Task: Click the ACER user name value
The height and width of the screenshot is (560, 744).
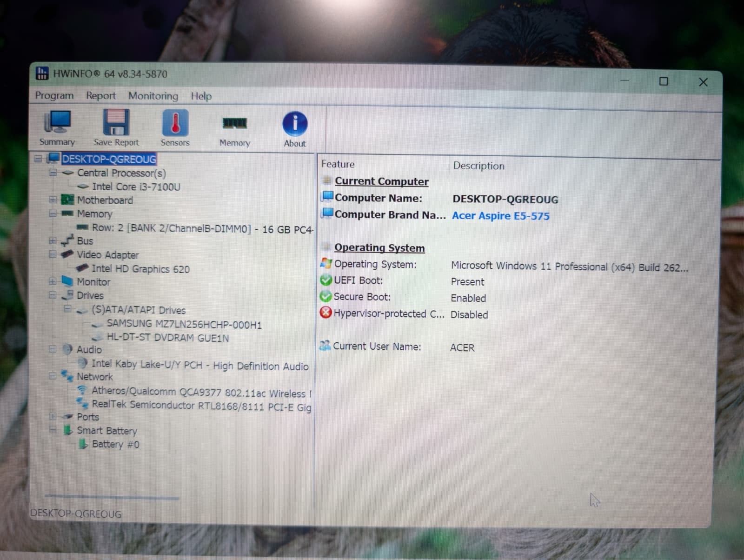Action: (x=462, y=347)
